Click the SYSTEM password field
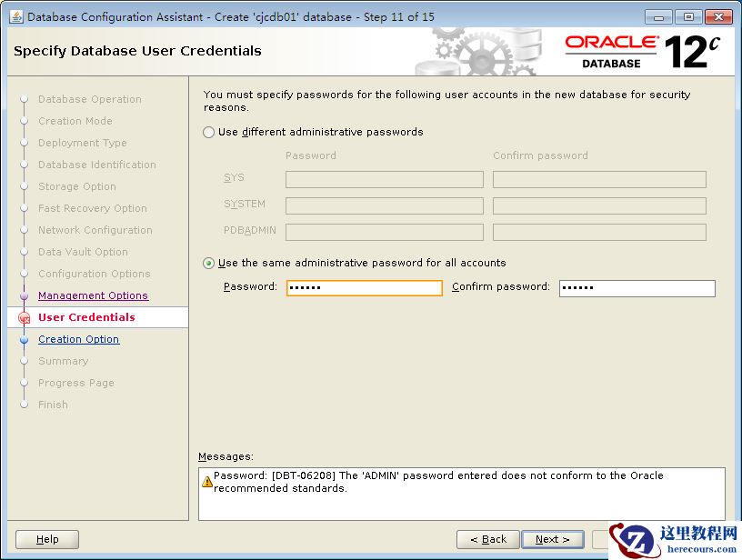 385,205
